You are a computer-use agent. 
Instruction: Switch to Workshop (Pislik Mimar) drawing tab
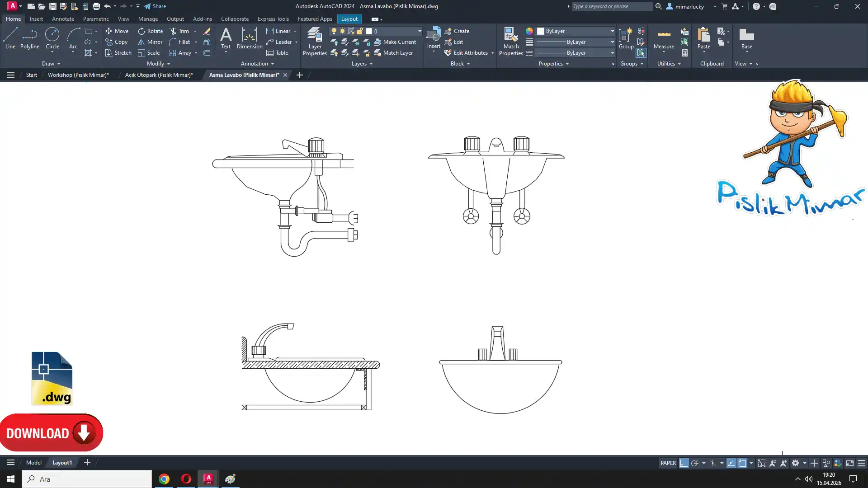click(x=78, y=75)
